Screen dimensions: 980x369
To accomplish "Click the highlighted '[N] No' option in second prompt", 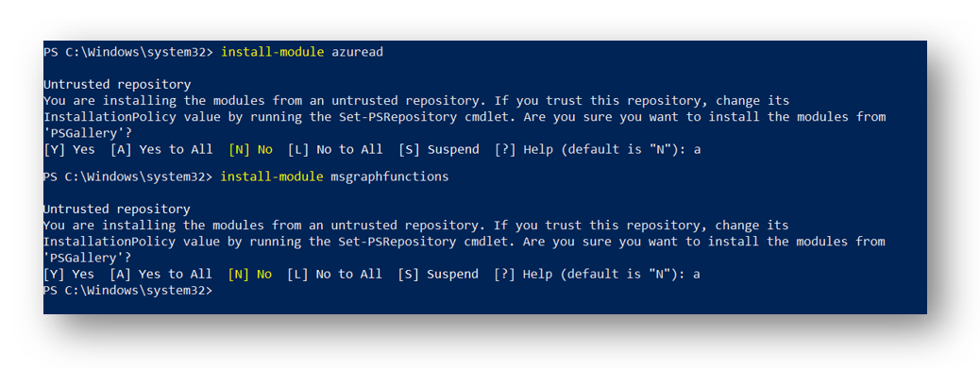I will coord(250,274).
